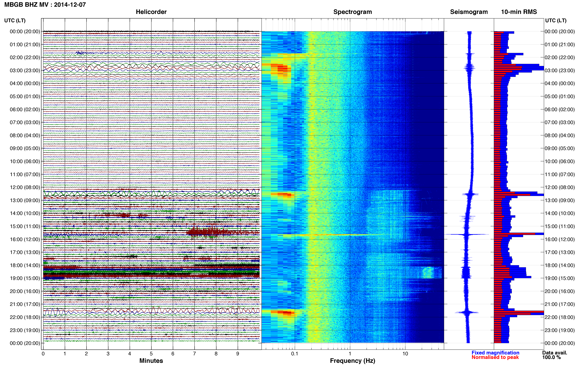Click the 'Helicorder' panel heading
Image resolution: width=588 pixels, height=368 pixels.
coord(151,12)
